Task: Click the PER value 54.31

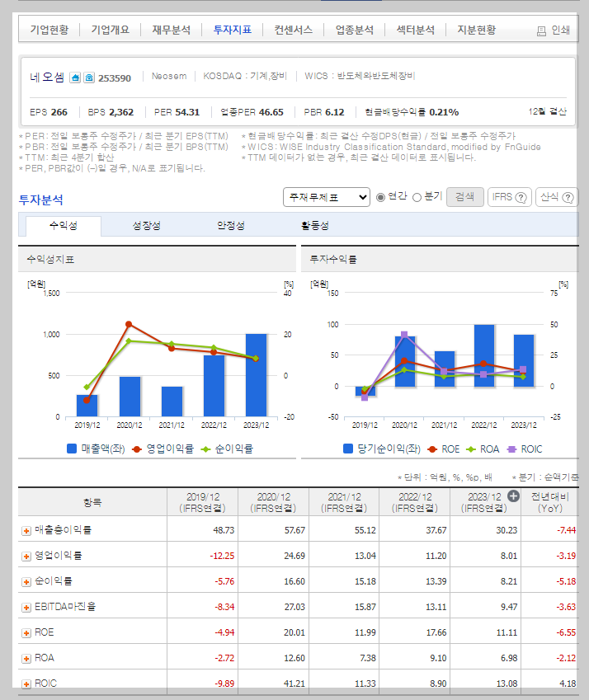Action: 187,112
